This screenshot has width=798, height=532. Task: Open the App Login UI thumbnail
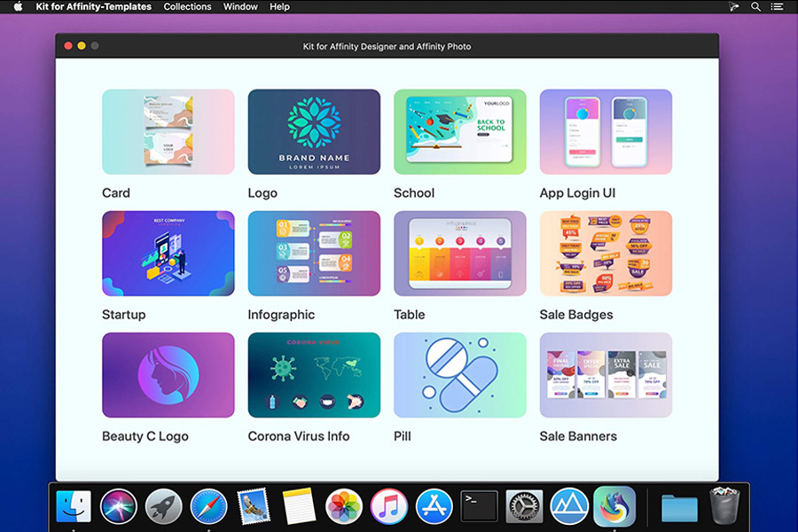[606, 132]
